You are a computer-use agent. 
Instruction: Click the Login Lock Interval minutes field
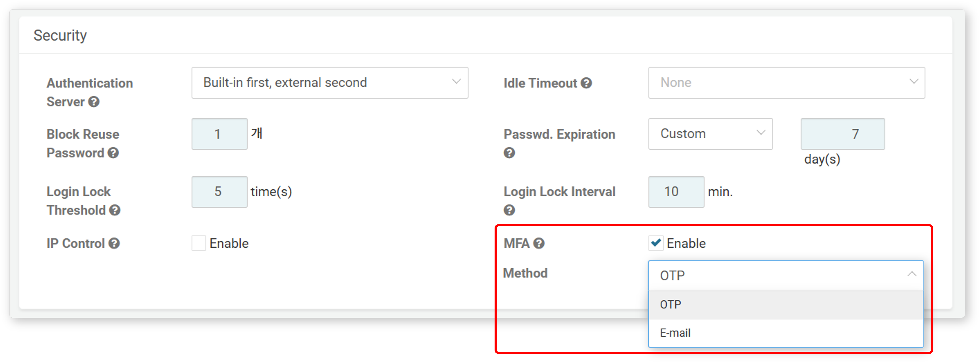coord(676,191)
